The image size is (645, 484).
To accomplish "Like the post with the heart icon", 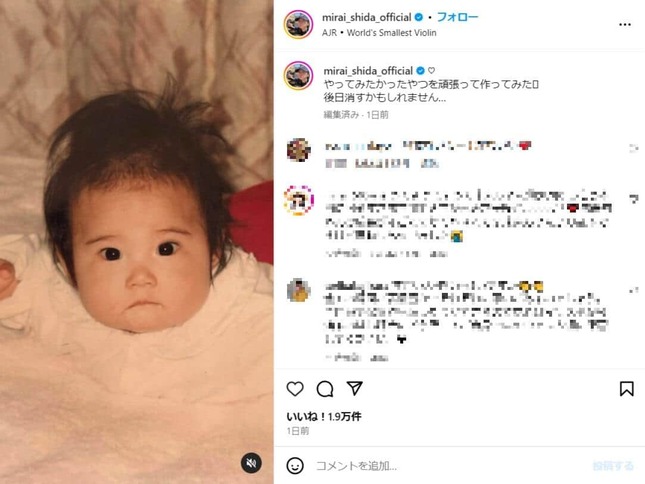I will [295, 389].
